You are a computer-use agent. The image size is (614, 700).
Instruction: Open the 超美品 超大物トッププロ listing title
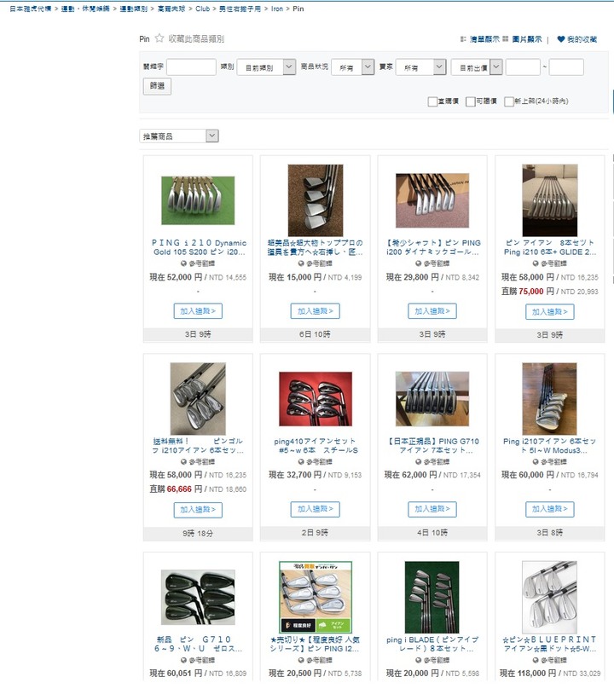click(316, 247)
